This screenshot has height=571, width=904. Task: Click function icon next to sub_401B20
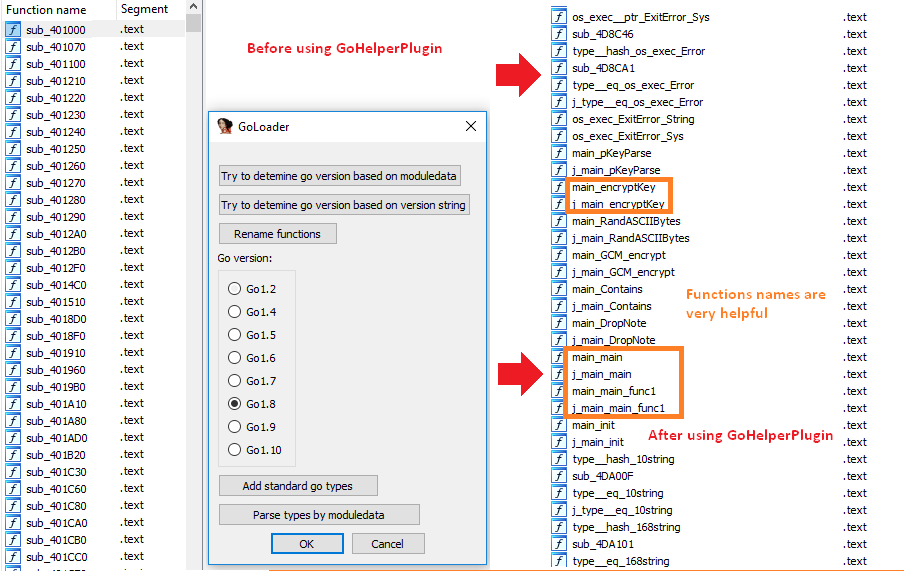coord(13,454)
